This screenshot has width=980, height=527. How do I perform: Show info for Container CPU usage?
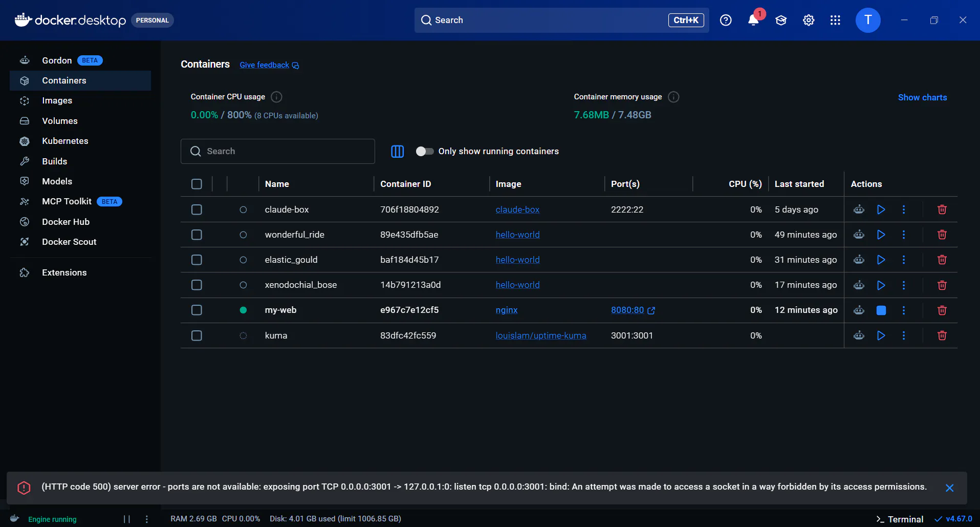(276, 97)
